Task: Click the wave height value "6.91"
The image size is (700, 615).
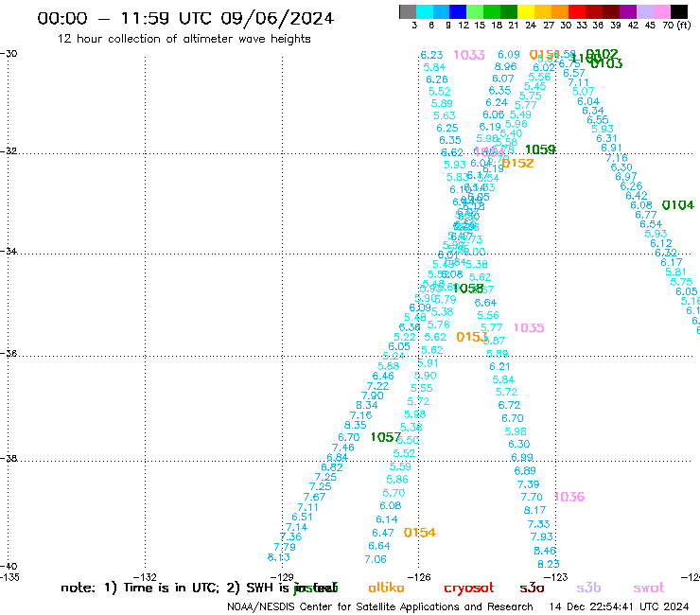Action: click(612, 148)
